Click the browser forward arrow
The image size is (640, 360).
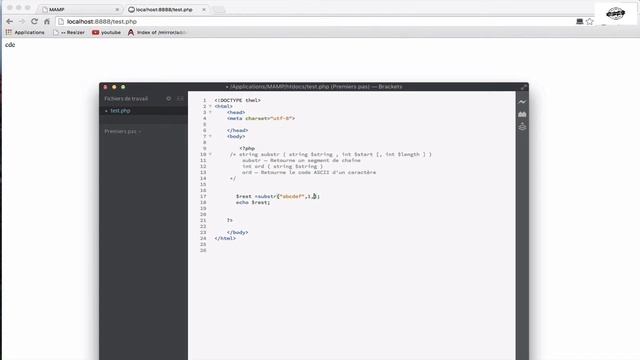pos(22,21)
